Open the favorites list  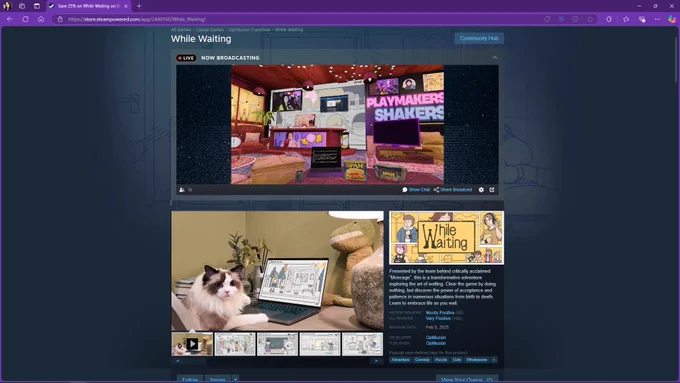(626, 19)
